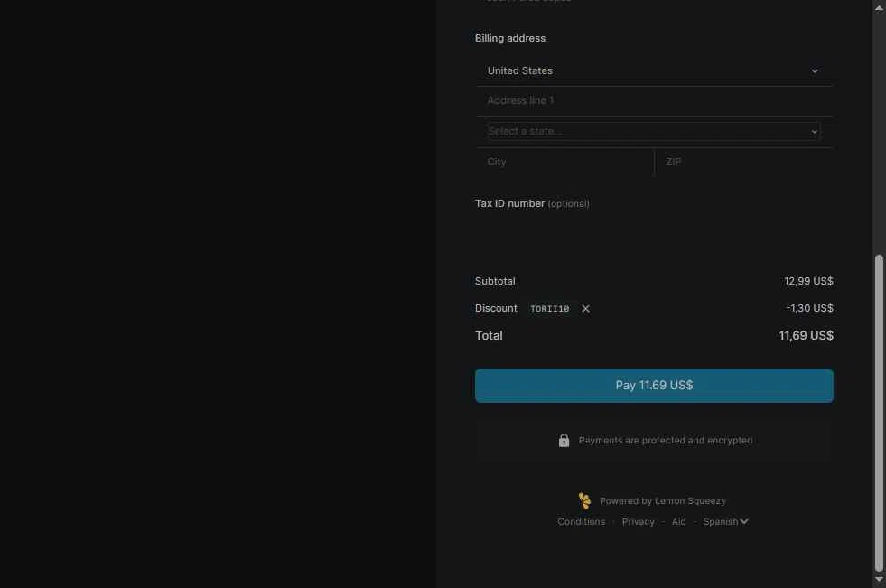Click the City input field
886x588 pixels.
(564, 162)
